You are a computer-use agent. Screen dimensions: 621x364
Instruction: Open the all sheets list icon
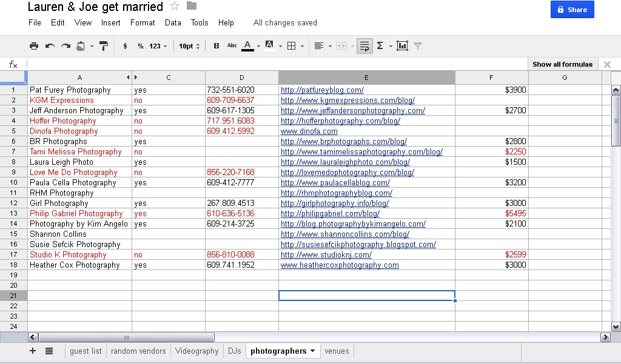point(49,351)
